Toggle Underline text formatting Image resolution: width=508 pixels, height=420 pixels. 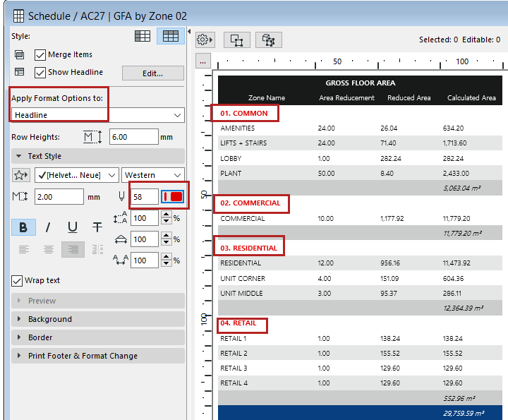click(x=73, y=227)
